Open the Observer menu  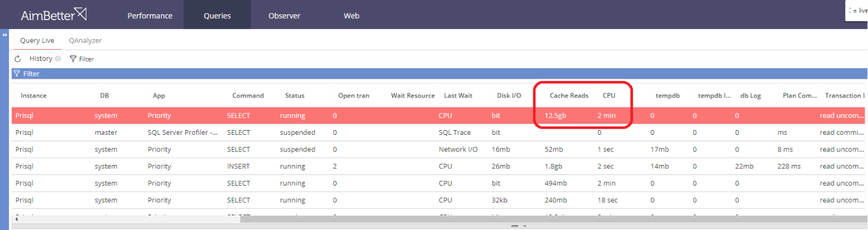click(284, 16)
